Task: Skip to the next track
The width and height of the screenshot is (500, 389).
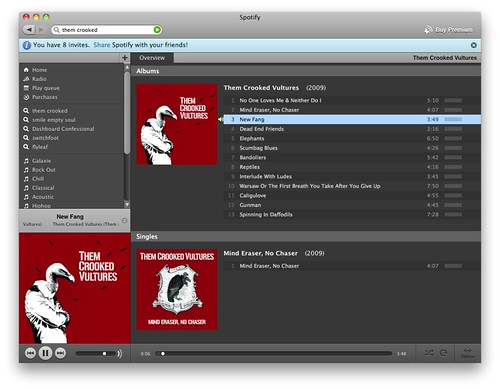Action: (x=60, y=353)
